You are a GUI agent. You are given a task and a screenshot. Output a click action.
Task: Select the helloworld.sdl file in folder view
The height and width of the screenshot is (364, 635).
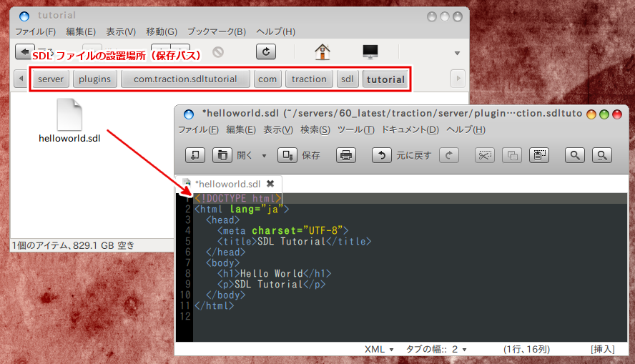[69, 122]
